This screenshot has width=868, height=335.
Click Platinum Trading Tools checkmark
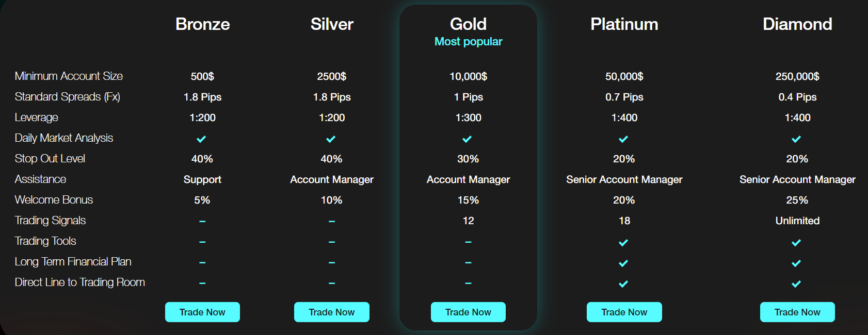[x=623, y=243]
